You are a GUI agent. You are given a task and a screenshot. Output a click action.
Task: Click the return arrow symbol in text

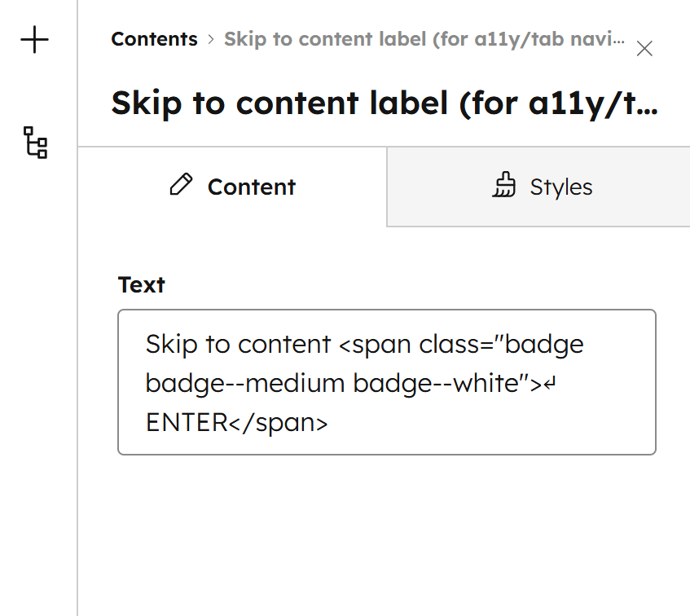pos(549,384)
